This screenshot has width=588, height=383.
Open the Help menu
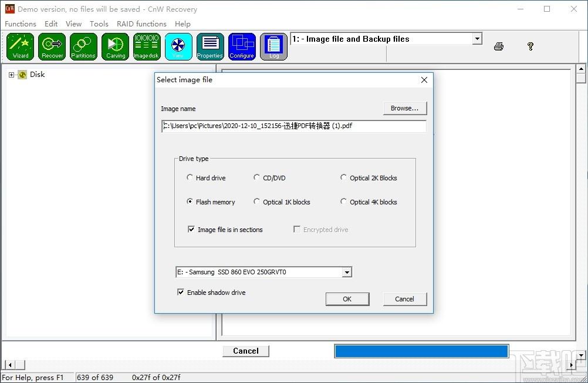tap(183, 23)
